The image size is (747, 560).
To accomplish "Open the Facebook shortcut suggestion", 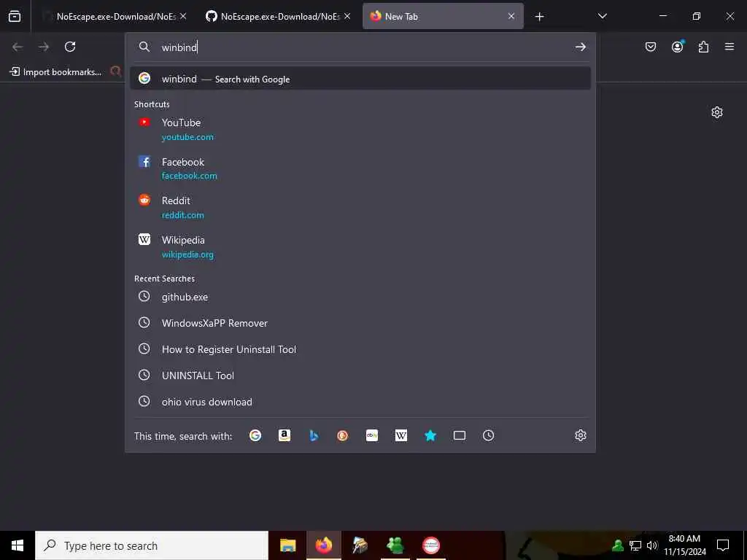I will coord(360,168).
